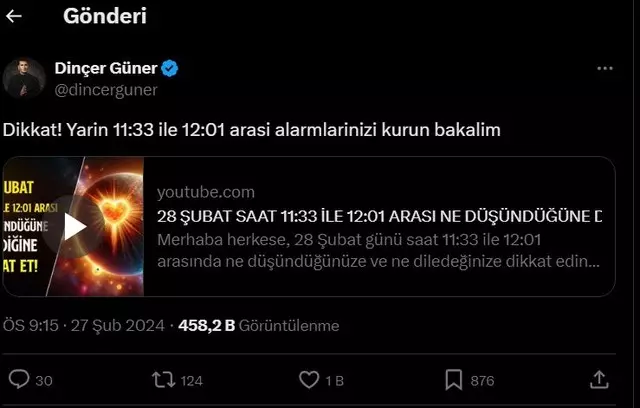Repost using the retweet arrows icon
The image size is (640, 408).
click(x=164, y=379)
